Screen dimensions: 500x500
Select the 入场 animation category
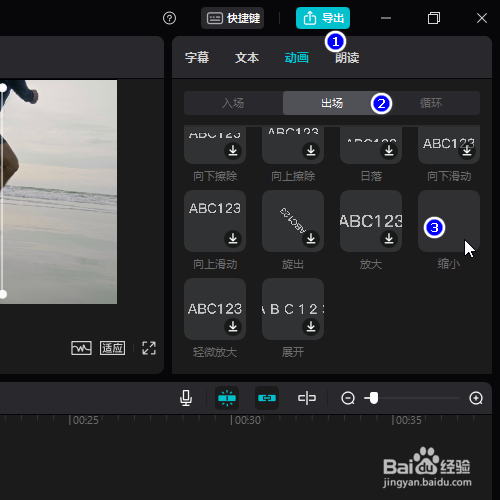click(233, 103)
